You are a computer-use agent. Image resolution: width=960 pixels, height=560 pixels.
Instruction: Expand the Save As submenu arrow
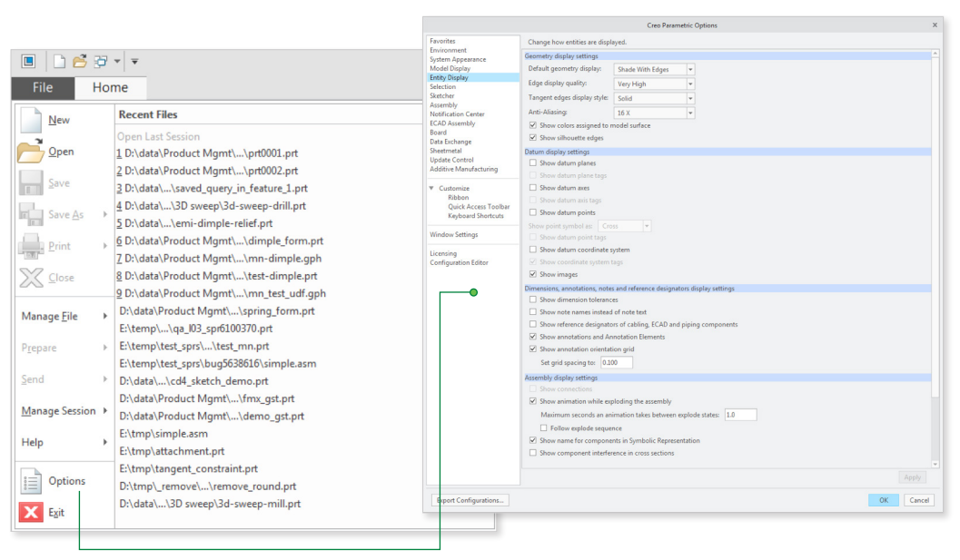[105, 214]
